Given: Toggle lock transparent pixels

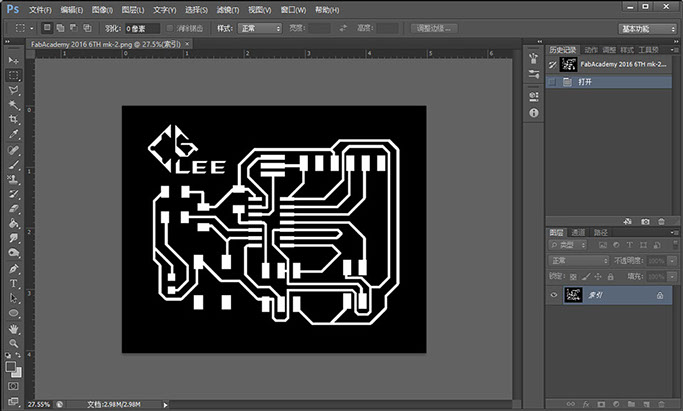Looking at the screenshot, I should [573, 276].
